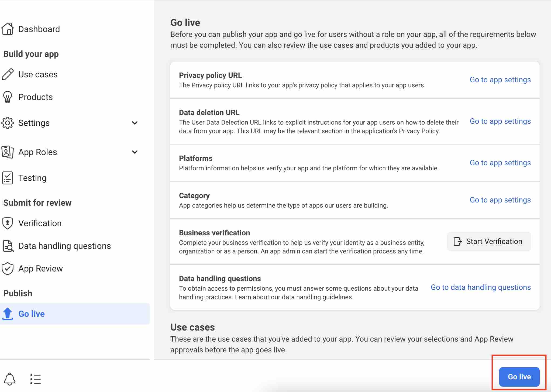Go to app settings for Platforms
This screenshot has width=551, height=392.
(x=500, y=163)
